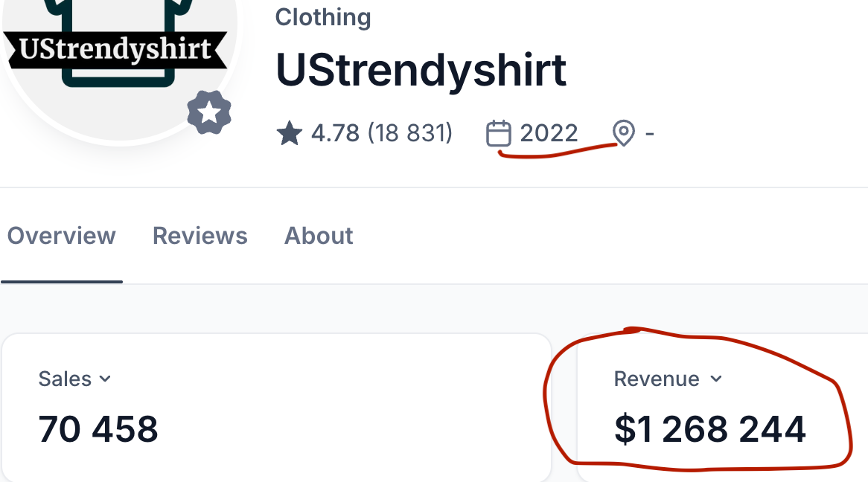The width and height of the screenshot is (868, 482).
Task: Click the 2022 creation year
Action: pos(549,133)
